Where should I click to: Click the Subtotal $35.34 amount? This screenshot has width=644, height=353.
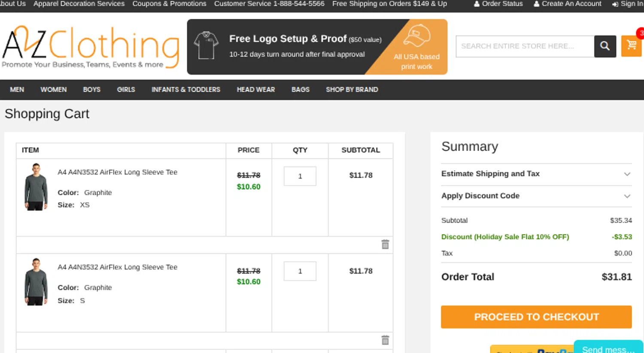[621, 220]
